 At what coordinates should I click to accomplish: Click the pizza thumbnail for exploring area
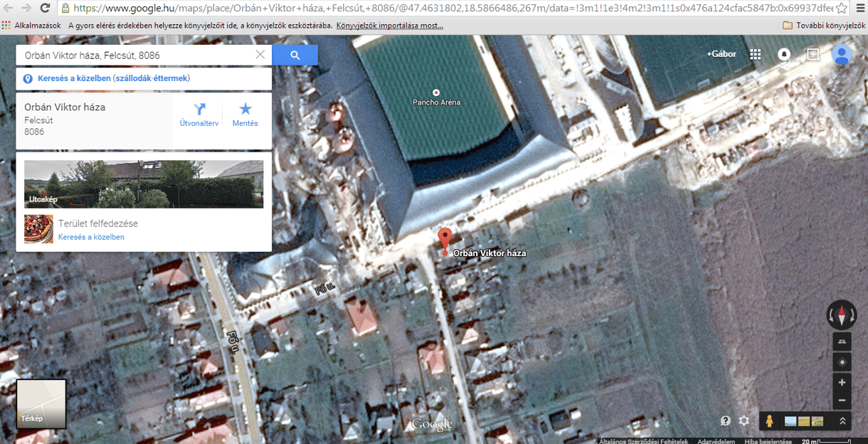coord(38,229)
